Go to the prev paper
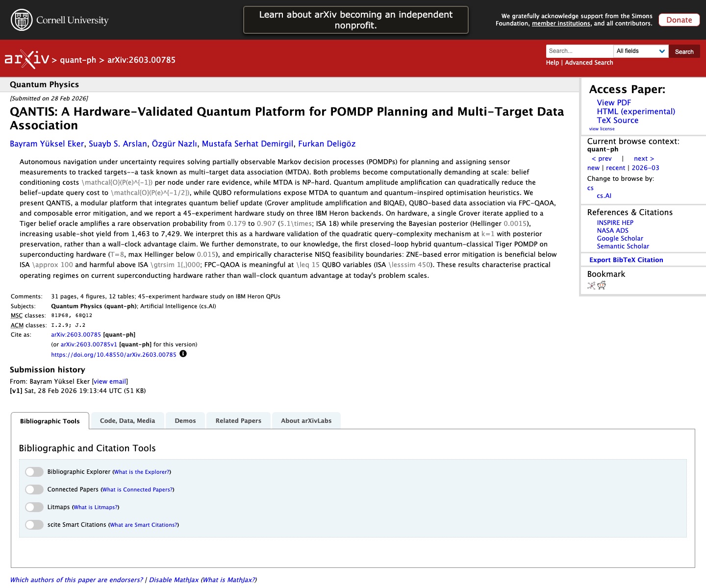Image resolution: width=706 pixels, height=588 pixels. point(602,158)
